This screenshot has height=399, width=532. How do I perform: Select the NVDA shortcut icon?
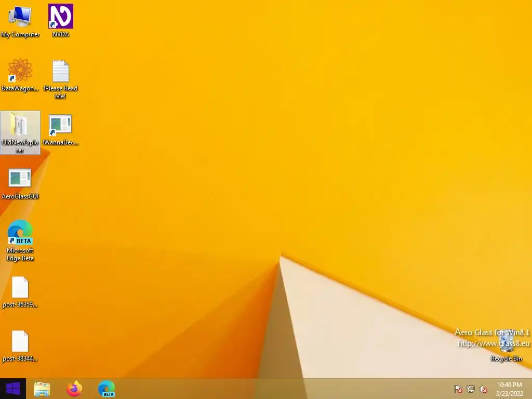(61, 21)
